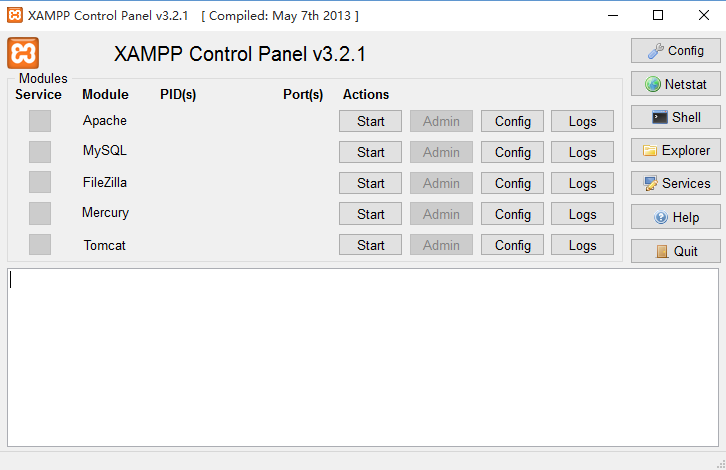
Task: View Logs for the Apache module
Action: pos(582,121)
